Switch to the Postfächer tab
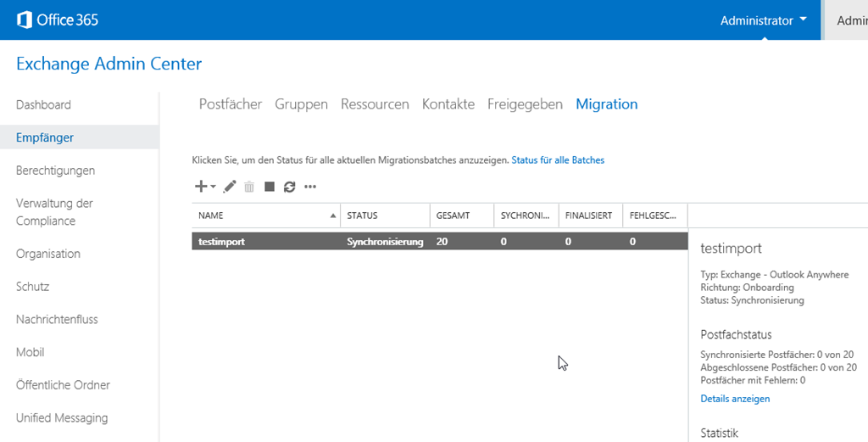The width and height of the screenshot is (868, 442). 231,104
